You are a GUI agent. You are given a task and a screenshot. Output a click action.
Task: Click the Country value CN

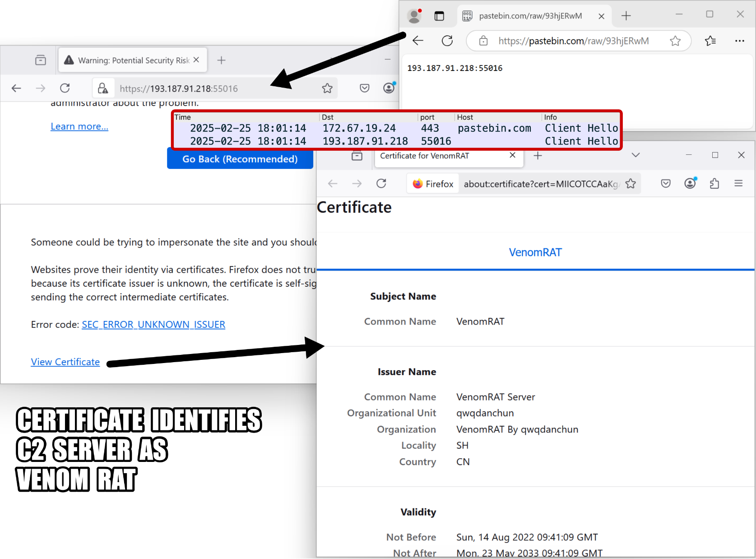(463, 462)
